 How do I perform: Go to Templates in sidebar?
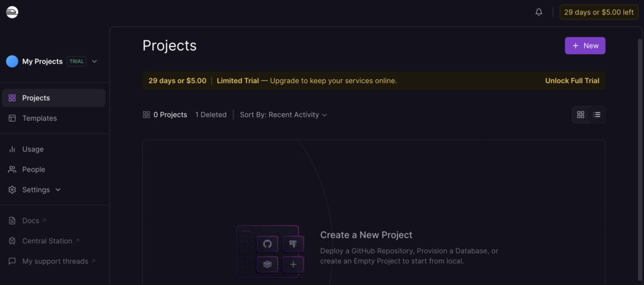click(x=39, y=118)
